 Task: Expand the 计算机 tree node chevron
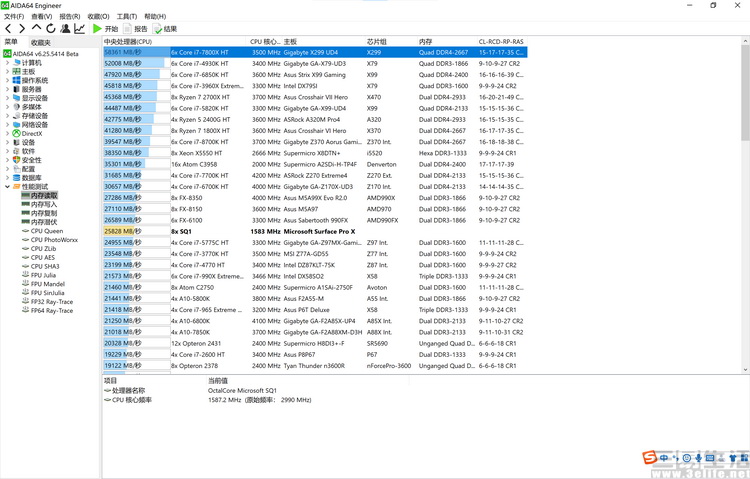(x=7, y=63)
